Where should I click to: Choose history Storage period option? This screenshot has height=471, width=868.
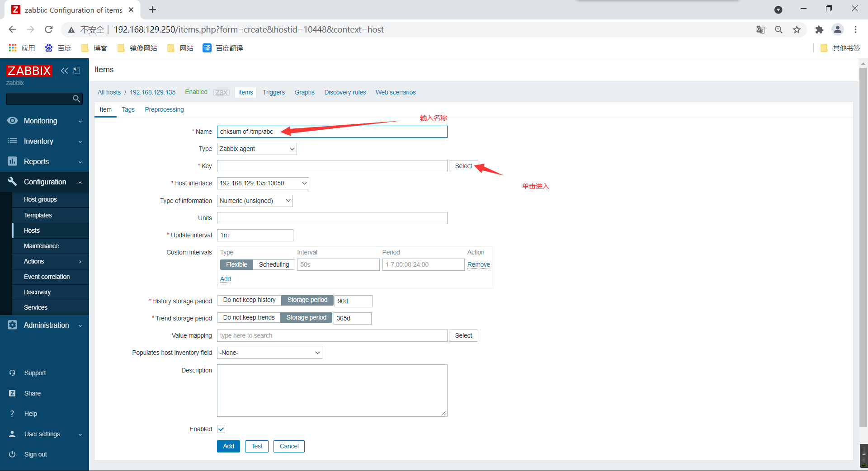tap(307, 300)
